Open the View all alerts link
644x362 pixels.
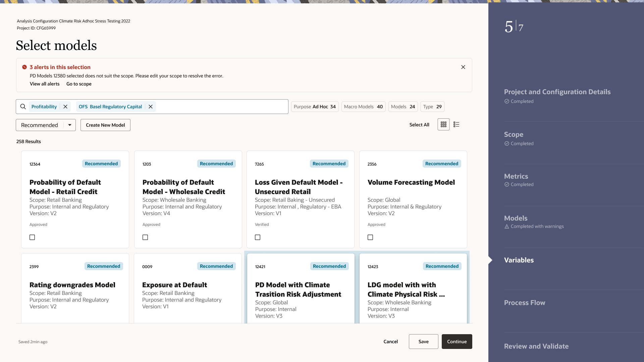pyautogui.click(x=45, y=84)
